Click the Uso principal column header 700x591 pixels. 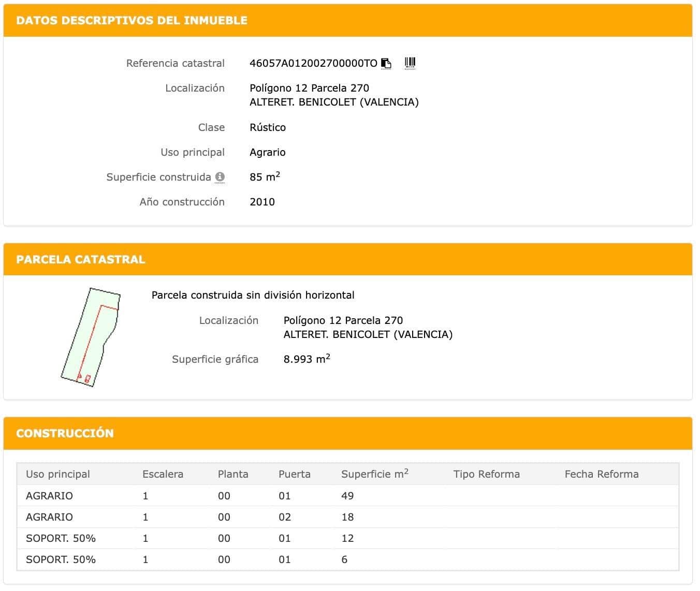pyautogui.click(x=58, y=474)
